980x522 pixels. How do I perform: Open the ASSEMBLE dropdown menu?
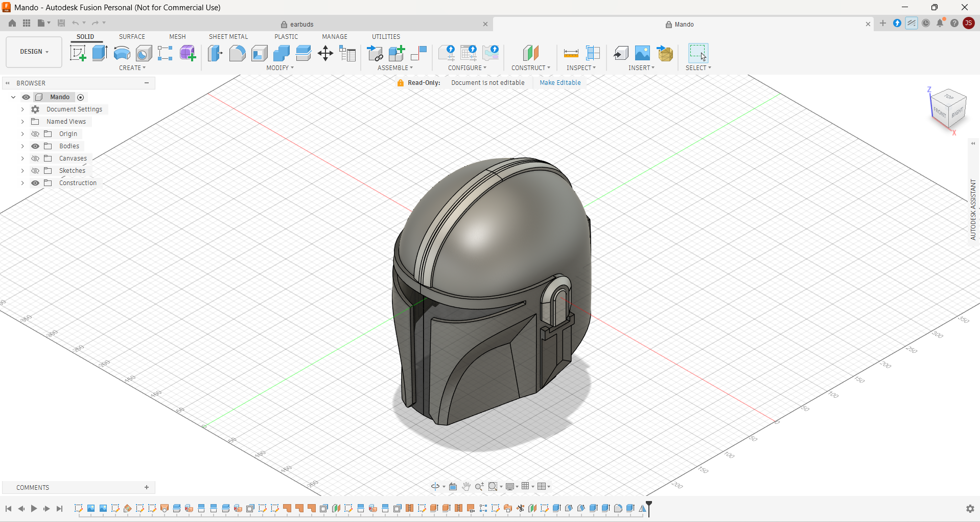(395, 67)
